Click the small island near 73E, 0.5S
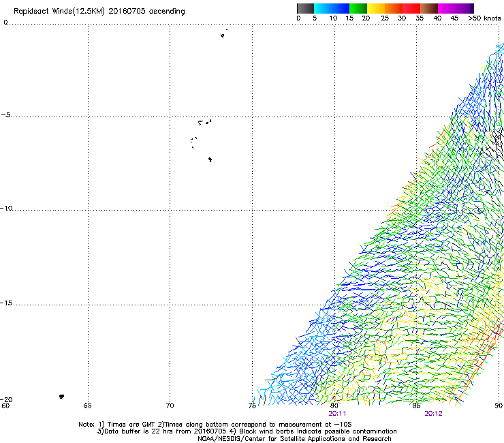Viewport: 504px width, 443px height. (223, 35)
